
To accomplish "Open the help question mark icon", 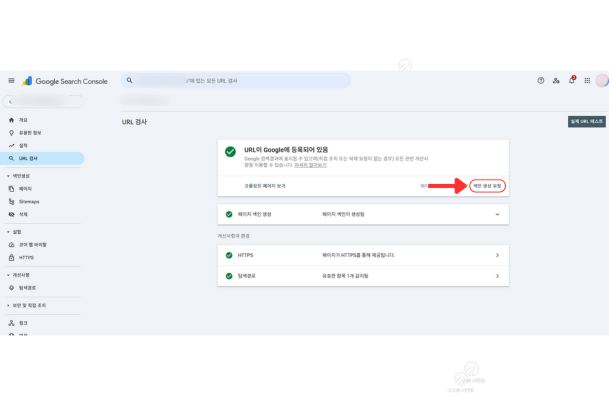I will click(x=541, y=81).
